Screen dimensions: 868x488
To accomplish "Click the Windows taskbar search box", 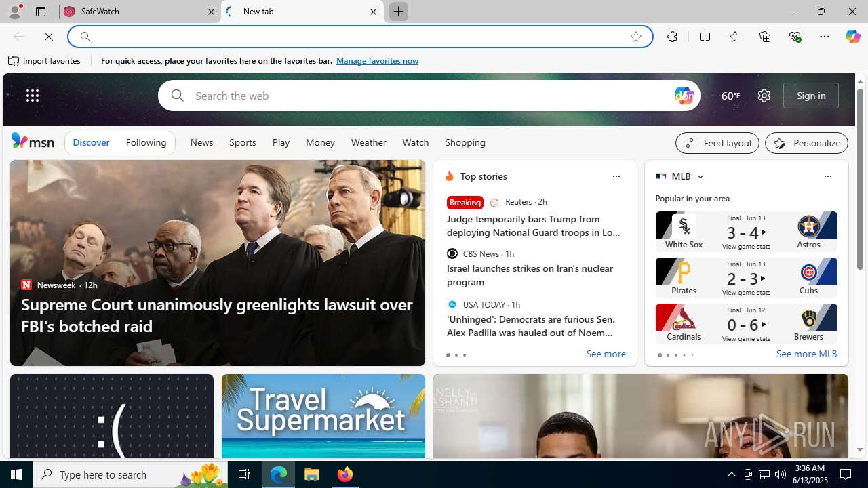I will click(x=130, y=474).
